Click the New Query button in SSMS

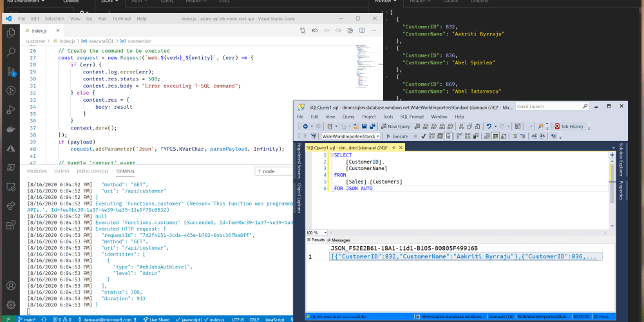395,126
